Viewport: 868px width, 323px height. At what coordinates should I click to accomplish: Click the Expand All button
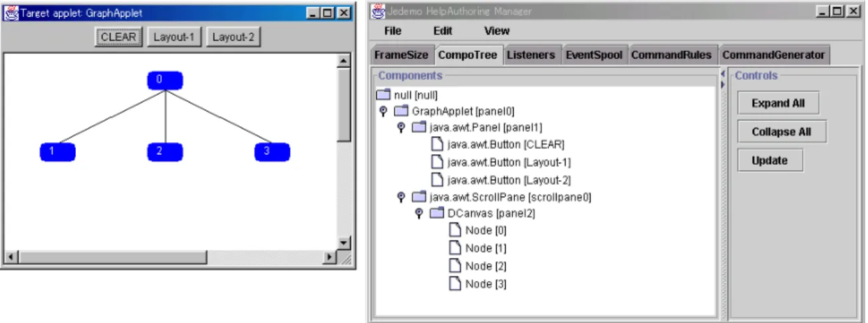(x=778, y=103)
